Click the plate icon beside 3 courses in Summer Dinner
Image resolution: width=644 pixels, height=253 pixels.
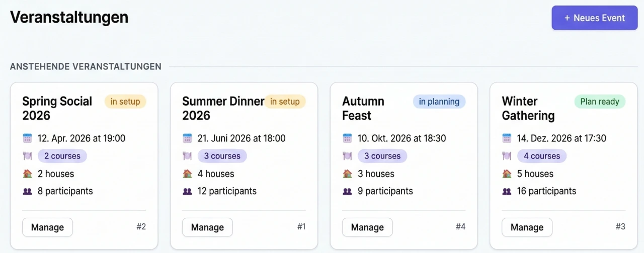187,156
